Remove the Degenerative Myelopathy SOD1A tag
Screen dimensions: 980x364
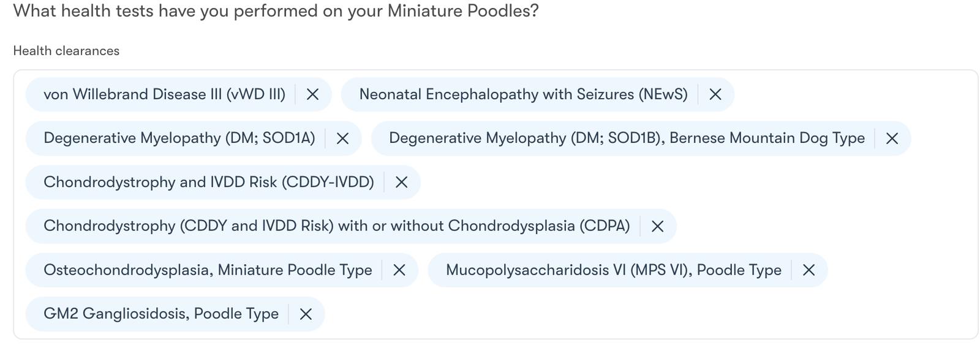342,138
